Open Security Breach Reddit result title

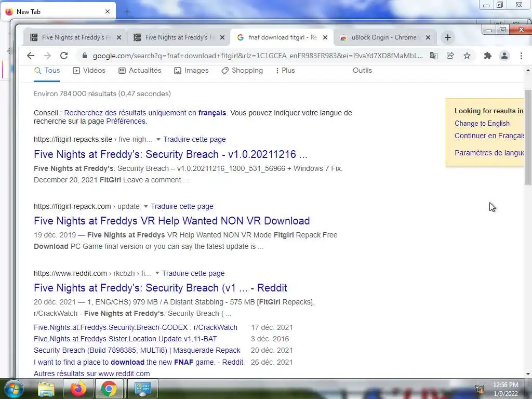click(161, 288)
